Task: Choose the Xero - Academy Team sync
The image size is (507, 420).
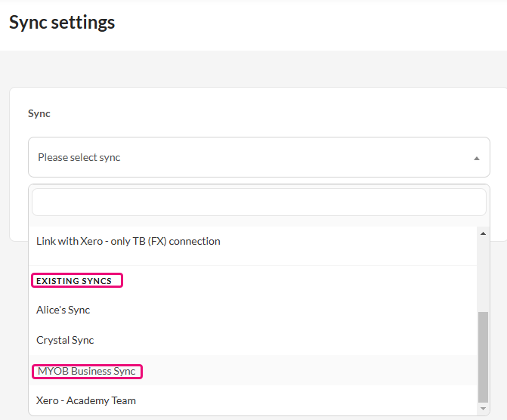Action: pyautogui.click(x=86, y=400)
